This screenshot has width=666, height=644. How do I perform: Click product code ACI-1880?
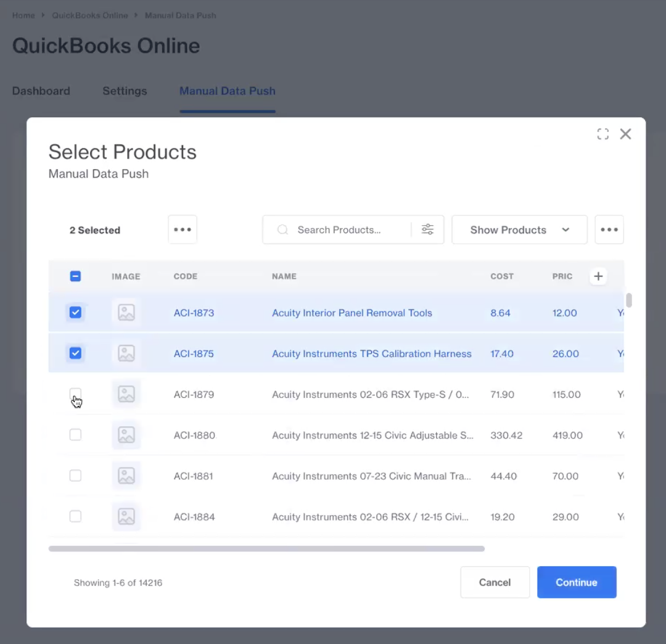pyautogui.click(x=194, y=435)
